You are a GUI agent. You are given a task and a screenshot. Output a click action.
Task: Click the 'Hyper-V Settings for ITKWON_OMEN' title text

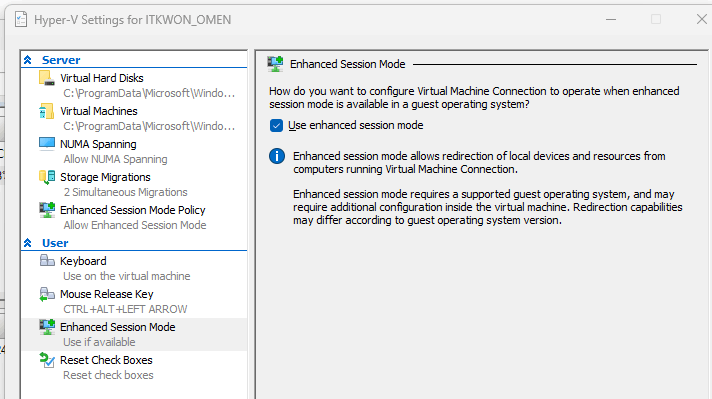[133, 20]
